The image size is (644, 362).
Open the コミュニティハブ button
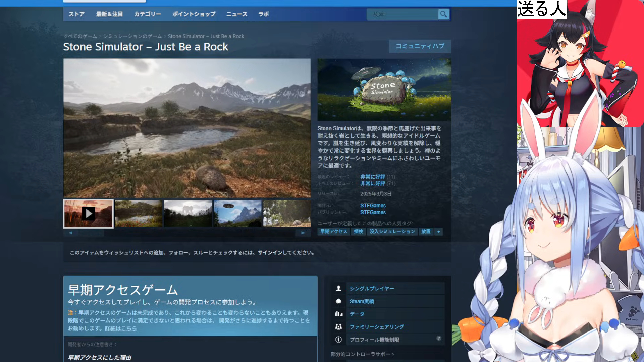click(x=420, y=46)
